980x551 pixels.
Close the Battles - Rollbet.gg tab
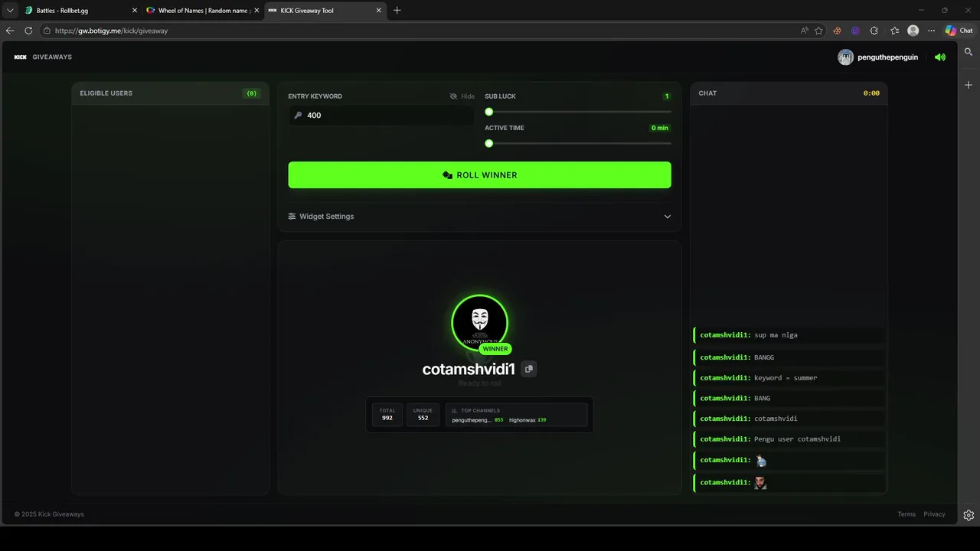pos(135,11)
